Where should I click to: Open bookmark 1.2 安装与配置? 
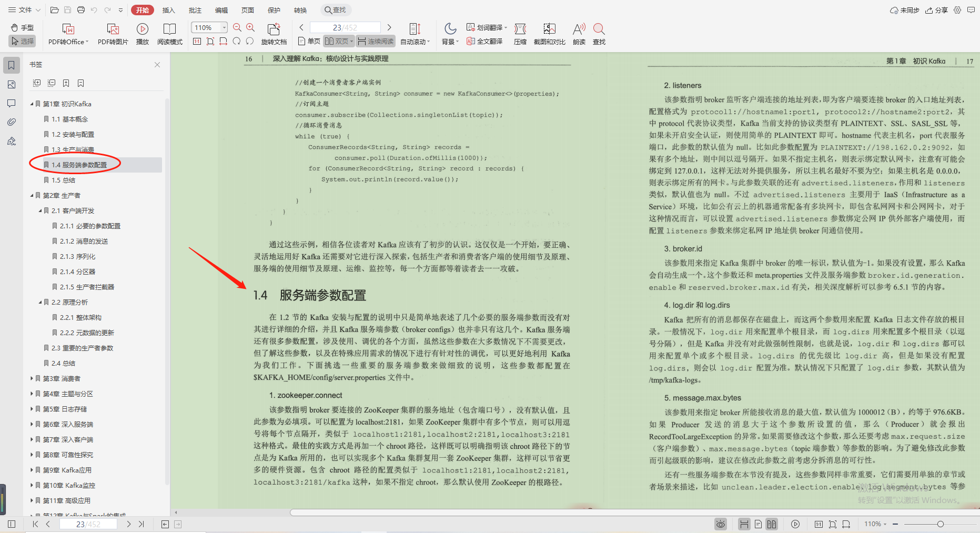point(73,135)
